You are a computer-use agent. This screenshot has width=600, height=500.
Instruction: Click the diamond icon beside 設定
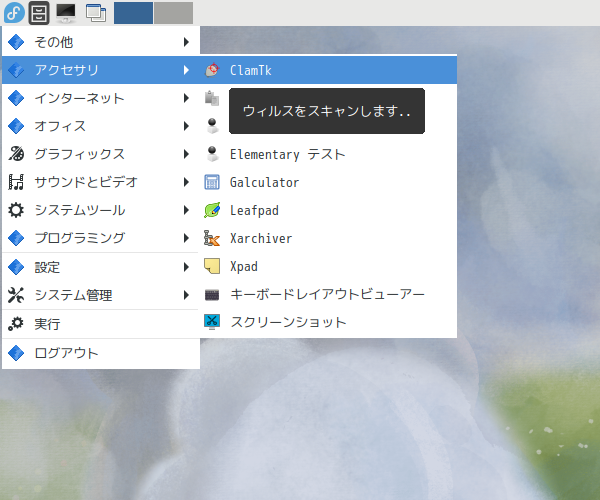(16, 267)
